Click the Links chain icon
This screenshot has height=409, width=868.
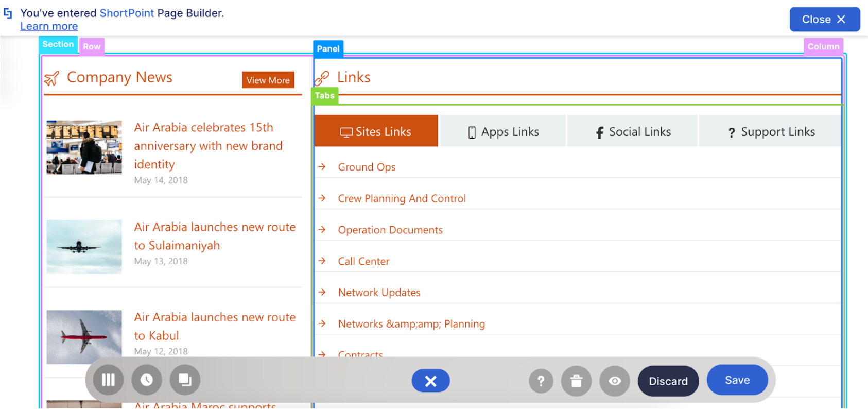point(322,78)
